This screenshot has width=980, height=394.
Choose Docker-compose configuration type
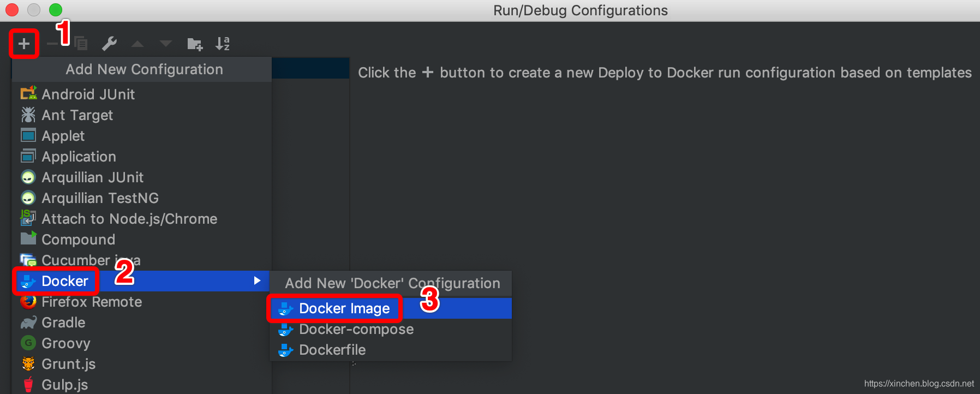[x=356, y=330]
